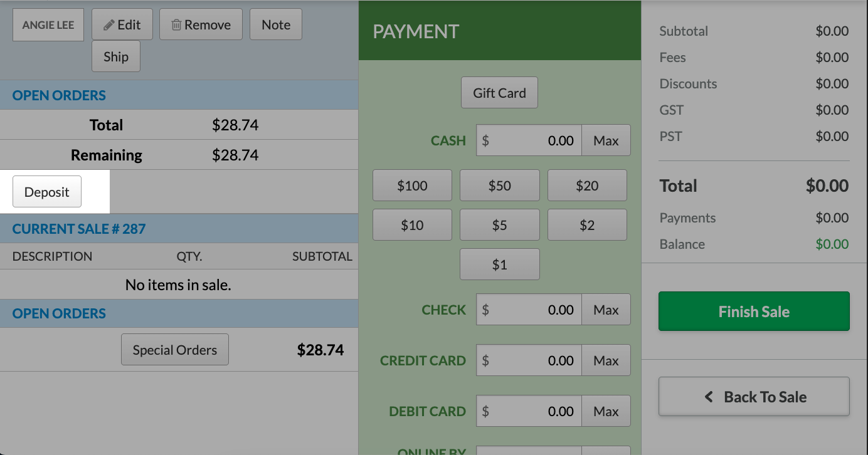Focus the Cash amount input field

point(529,140)
